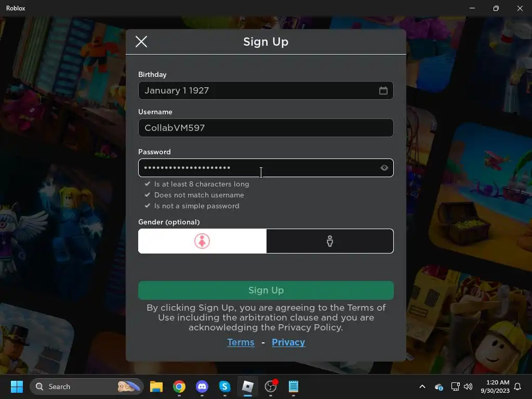Viewport: 532px width, 399px height.
Task: Select the male gender option
Action: click(x=330, y=241)
